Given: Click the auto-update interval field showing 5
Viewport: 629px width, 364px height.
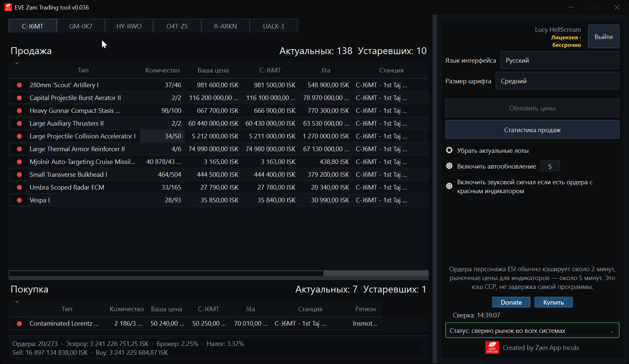Looking at the screenshot, I should [x=550, y=166].
